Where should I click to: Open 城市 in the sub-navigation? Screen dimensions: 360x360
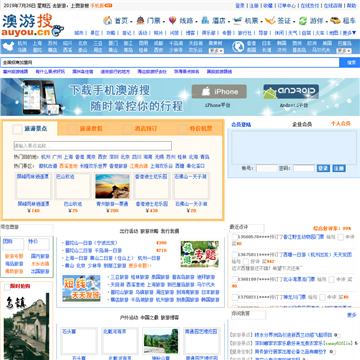(79, 33)
